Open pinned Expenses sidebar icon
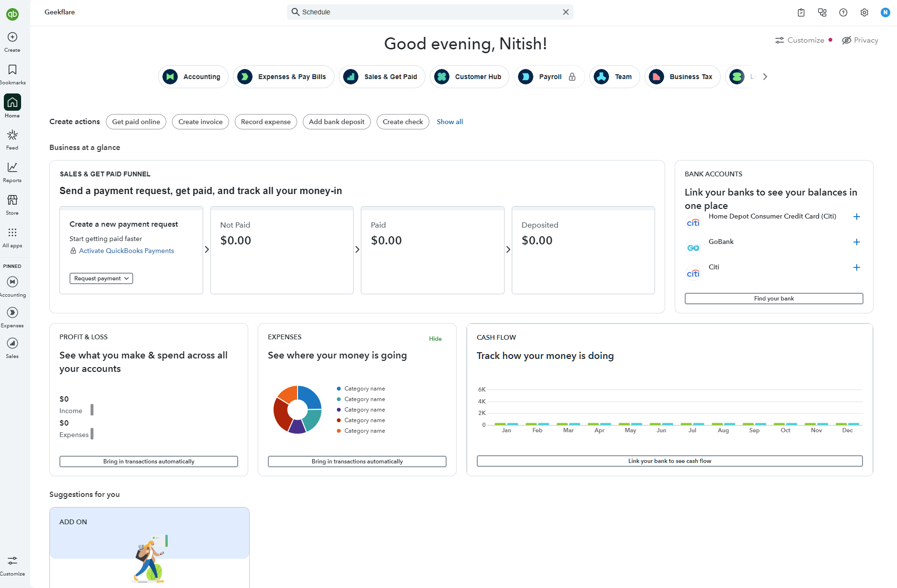 [x=12, y=317]
